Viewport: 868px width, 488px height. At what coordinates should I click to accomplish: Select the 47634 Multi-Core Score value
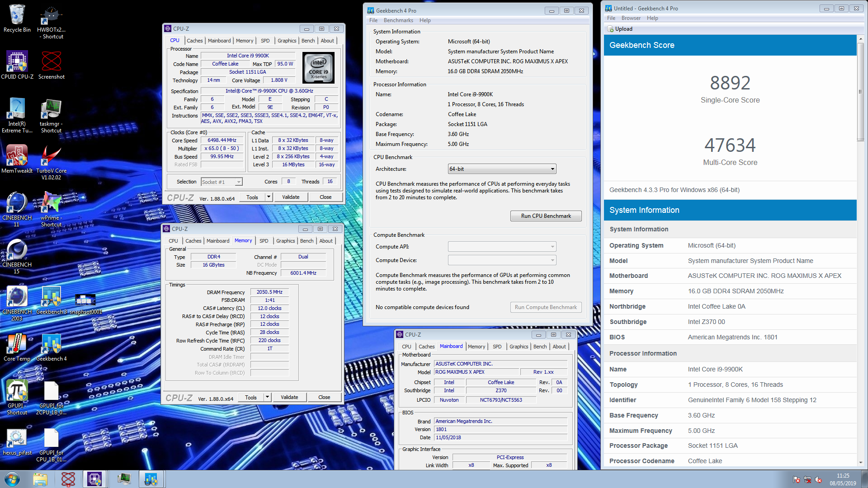[x=730, y=145]
